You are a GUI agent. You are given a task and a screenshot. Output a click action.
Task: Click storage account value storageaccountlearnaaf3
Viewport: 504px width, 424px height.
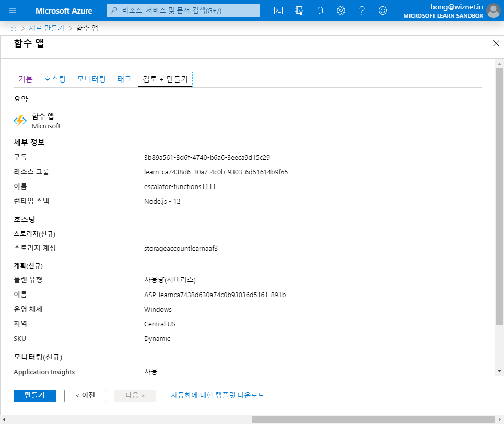tap(181, 249)
